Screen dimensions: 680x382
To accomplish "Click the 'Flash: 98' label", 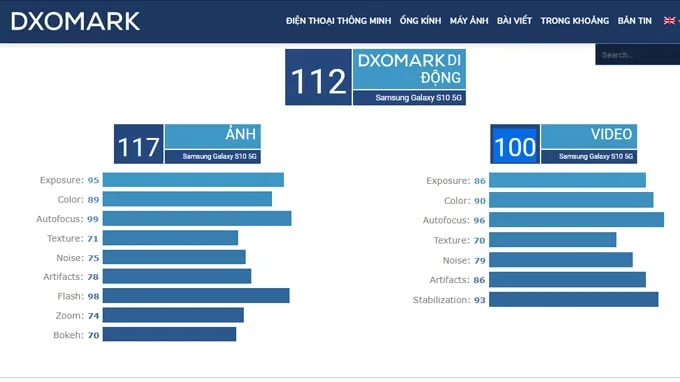I will point(78,296).
